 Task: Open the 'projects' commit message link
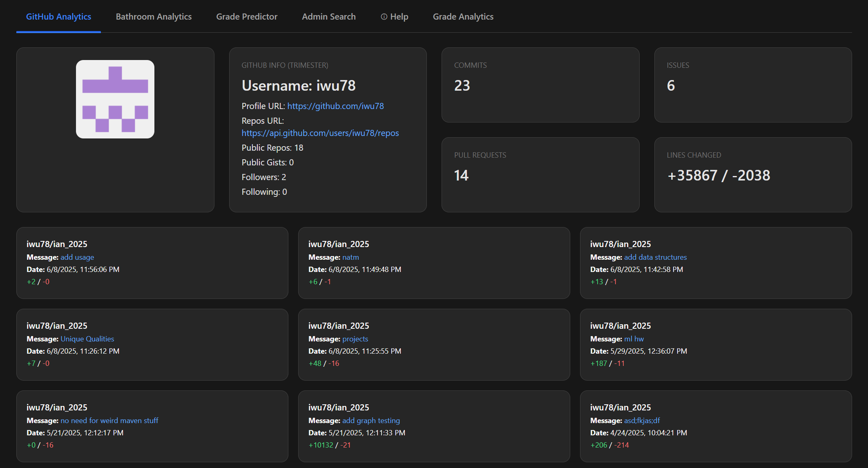click(355, 339)
